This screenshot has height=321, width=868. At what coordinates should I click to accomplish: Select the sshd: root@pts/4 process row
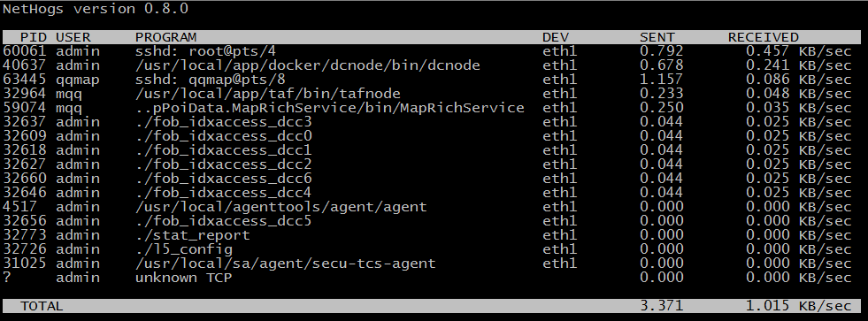tap(427, 51)
